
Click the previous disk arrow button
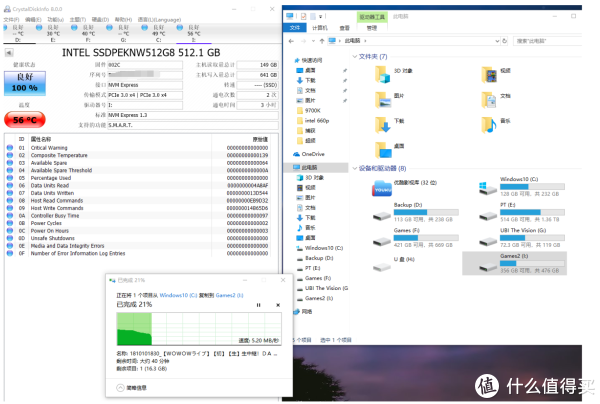pyautogui.click(x=9, y=53)
